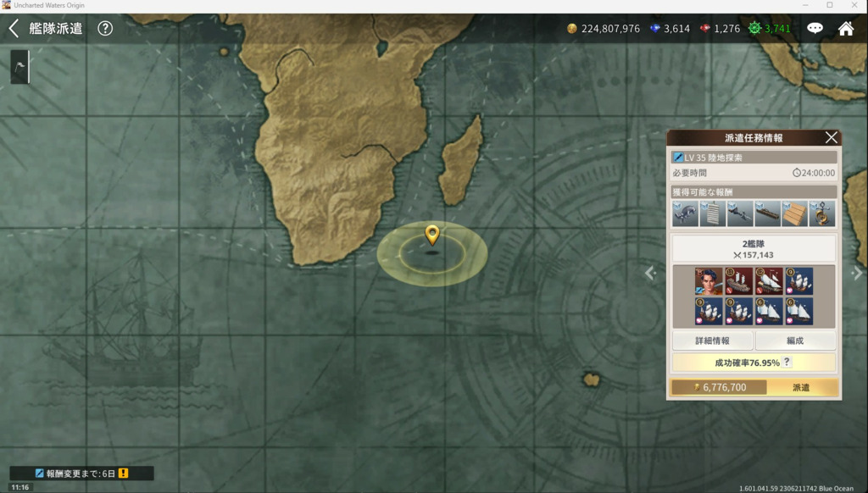Screen dimensions: 868x493
Task: Click the 11:16 clock display
Action: click(20, 487)
